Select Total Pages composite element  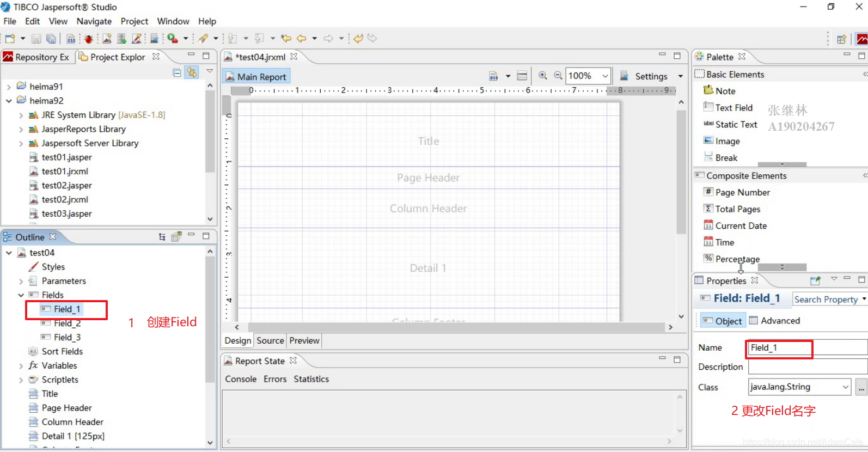click(x=732, y=209)
